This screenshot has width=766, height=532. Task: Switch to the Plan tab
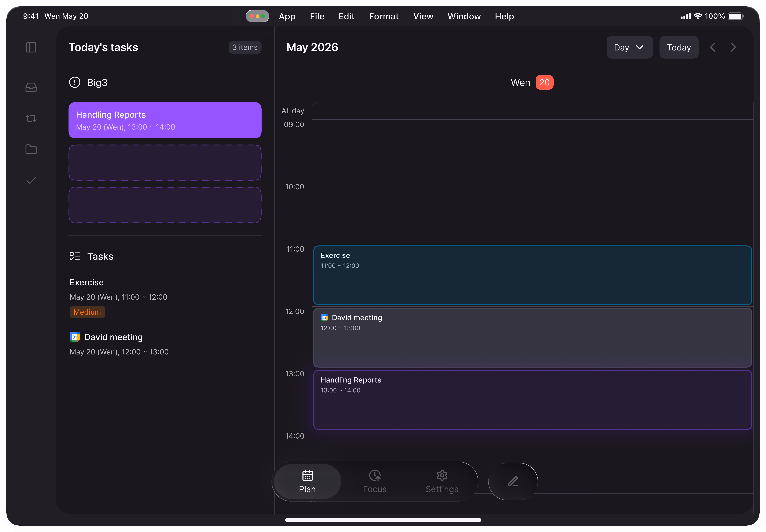(x=307, y=481)
